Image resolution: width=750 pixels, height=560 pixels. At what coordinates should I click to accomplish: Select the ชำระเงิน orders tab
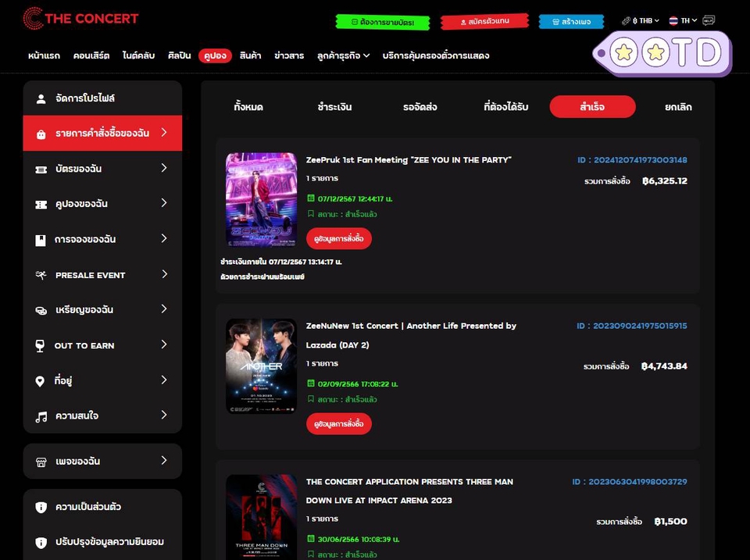coord(334,107)
